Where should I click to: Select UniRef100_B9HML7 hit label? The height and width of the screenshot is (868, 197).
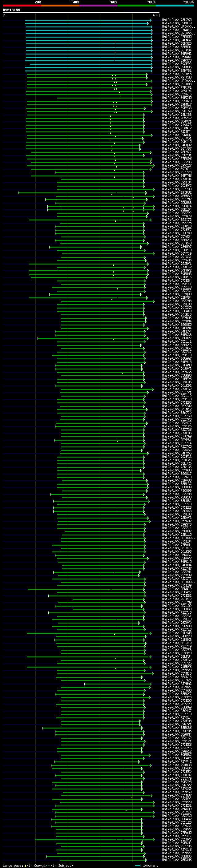coord(177,105)
